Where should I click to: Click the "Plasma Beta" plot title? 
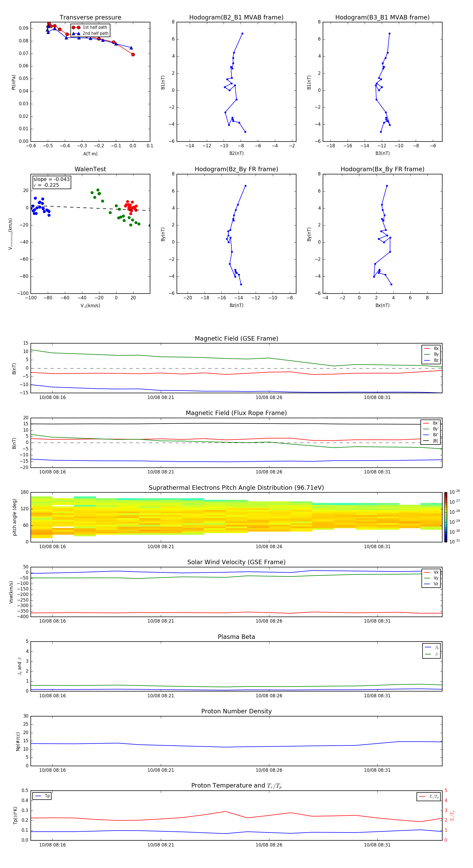tap(236, 637)
